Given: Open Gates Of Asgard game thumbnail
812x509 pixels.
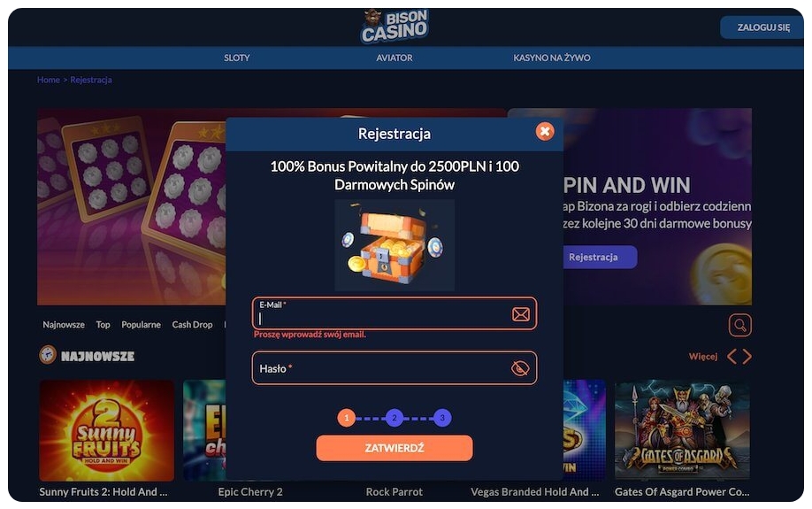Looking at the screenshot, I should pyautogui.click(x=682, y=431).
